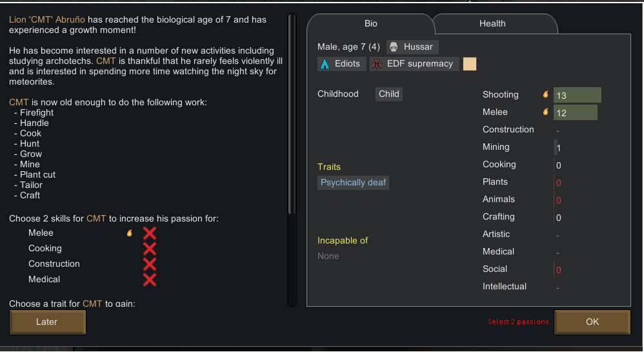Switch to the Bio tab
The height and width of the screenshot is (352, 644).
point(371,23)
